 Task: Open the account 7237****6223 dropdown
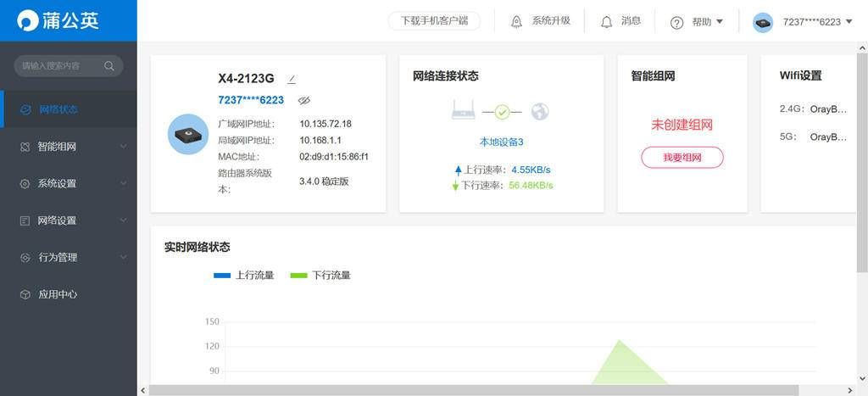[818, 22]
